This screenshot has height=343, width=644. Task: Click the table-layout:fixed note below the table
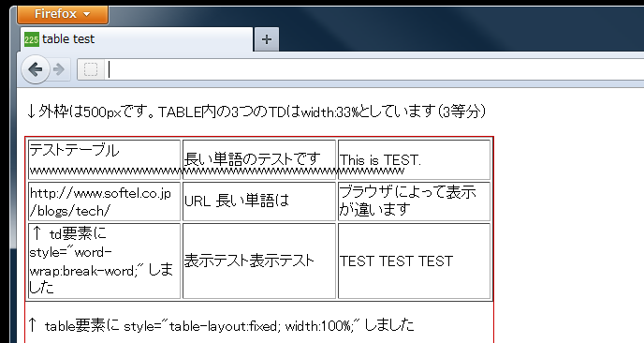(222, 326)
